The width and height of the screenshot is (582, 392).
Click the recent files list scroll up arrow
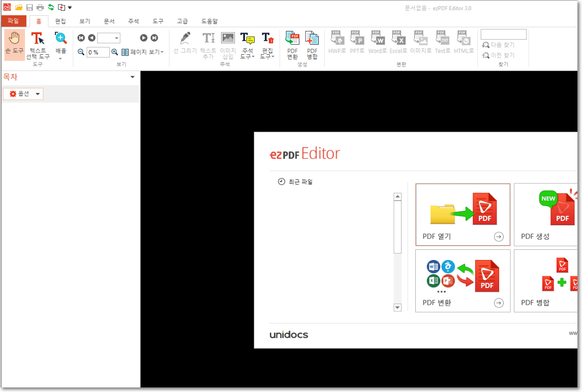pos(397,197)
